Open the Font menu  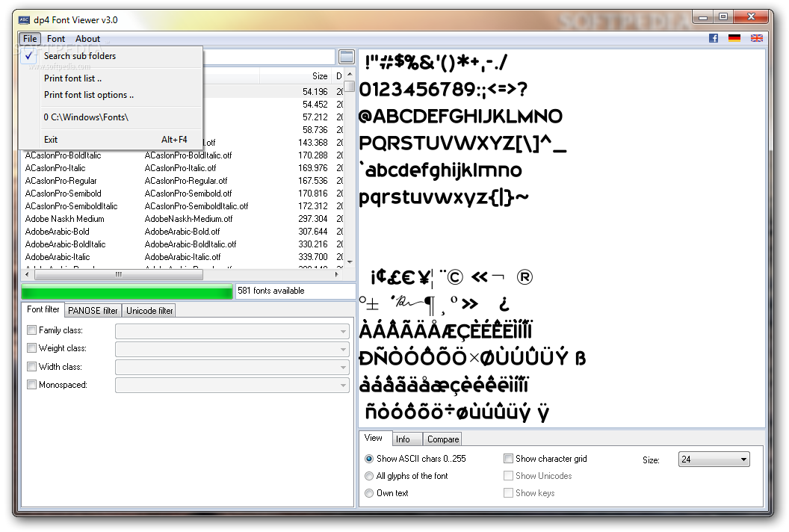point(56,39)
